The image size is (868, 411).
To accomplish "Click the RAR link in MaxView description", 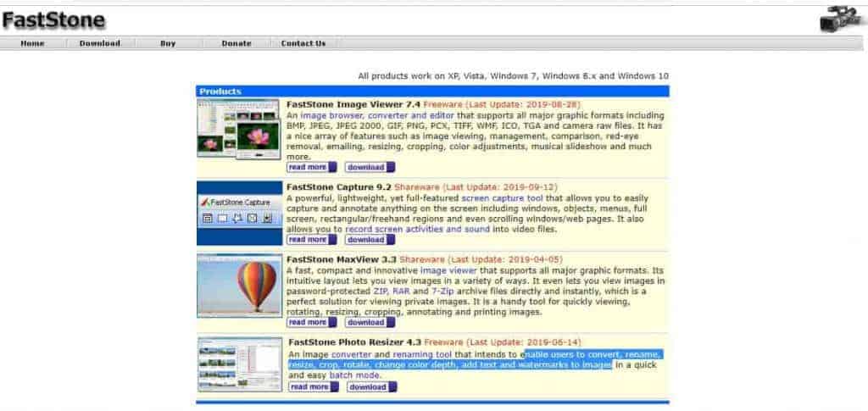I will 401,291.
